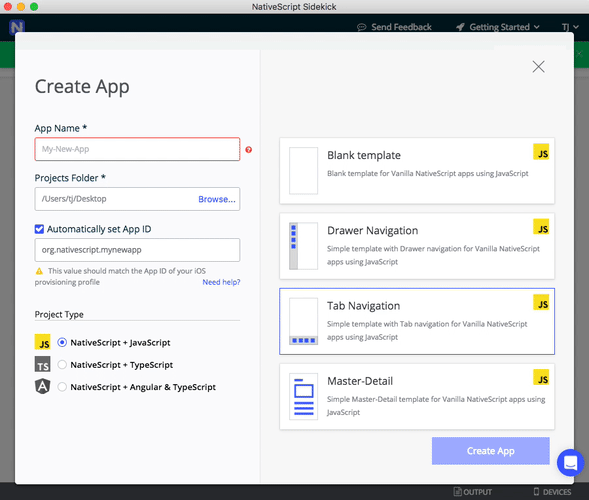Select NativeScript + Angular & TypeScript type

(62, 387)
